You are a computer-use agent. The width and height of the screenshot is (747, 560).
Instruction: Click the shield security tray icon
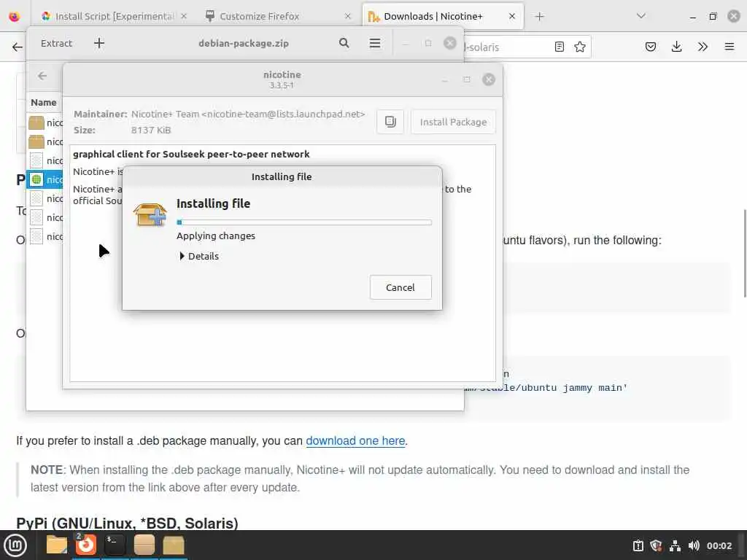(656, 545)
